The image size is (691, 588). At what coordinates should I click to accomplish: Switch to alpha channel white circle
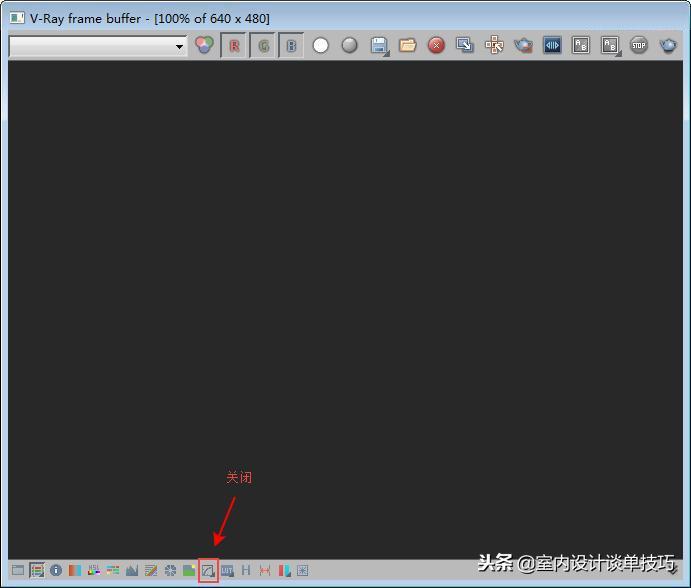(x=321, y=45)
